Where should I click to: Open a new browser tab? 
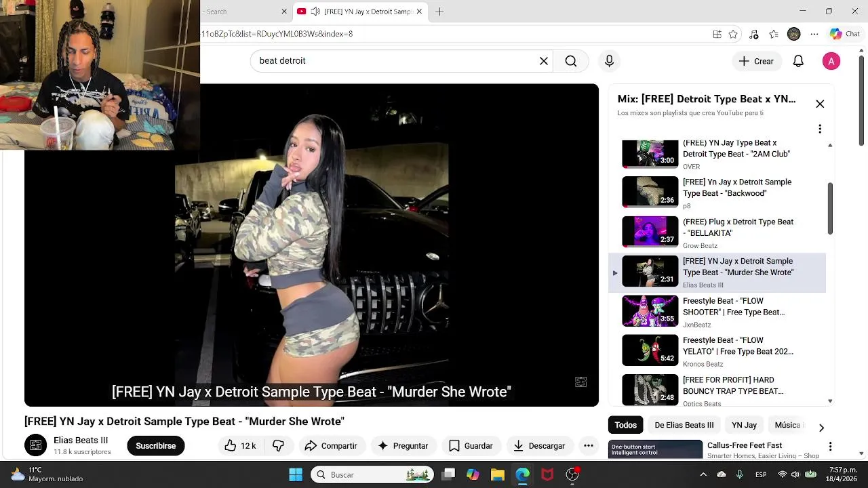coord(439,12)
